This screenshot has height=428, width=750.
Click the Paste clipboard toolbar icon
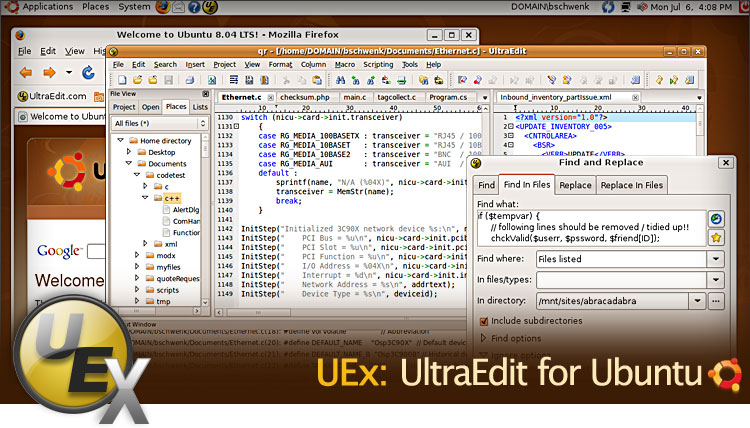(317, 80)
